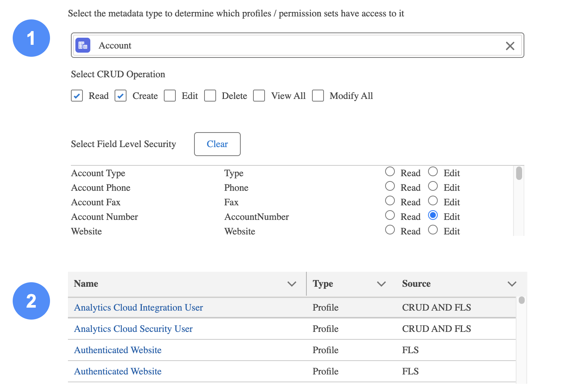Uncheck the Create CRUD checkbox
This screenshot has width=568, height=392.
tap(121, 96)
